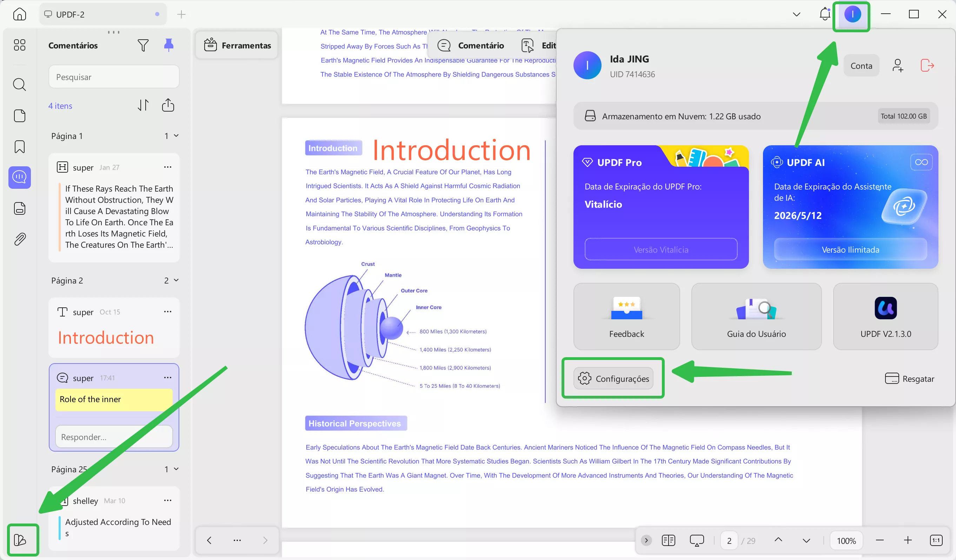The image size is (956, 560).
Task: Open the thumbnails grid sidebar icon
Action: 19,45
